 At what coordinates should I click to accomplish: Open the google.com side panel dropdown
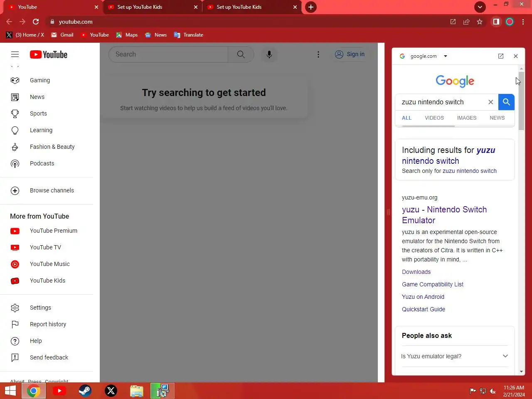pyautogui.click(x=446, y=56)
